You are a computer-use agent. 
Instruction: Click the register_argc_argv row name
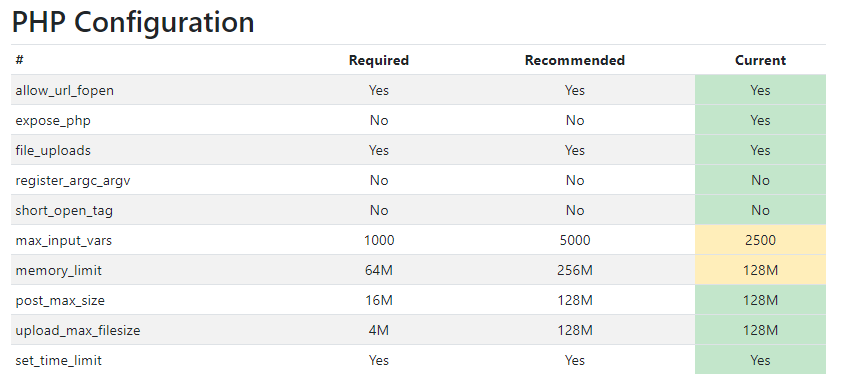(73, 180)
